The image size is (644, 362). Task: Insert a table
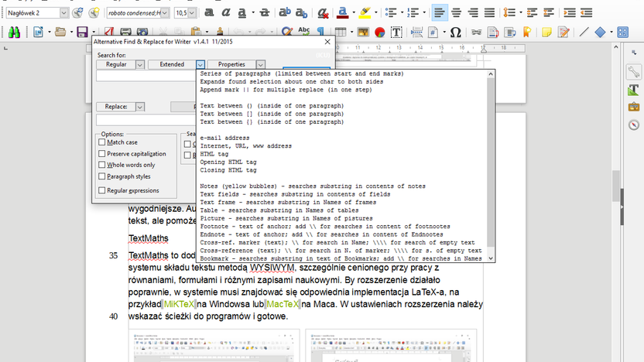click(x=340, y=32)
